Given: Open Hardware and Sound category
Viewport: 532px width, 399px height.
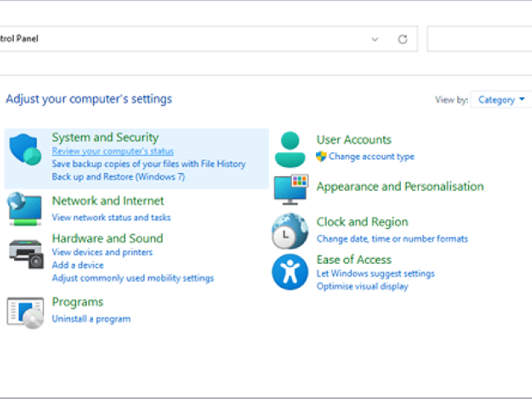Looking at the screenshot, I should pyautogui.click(x=108, y=239).
